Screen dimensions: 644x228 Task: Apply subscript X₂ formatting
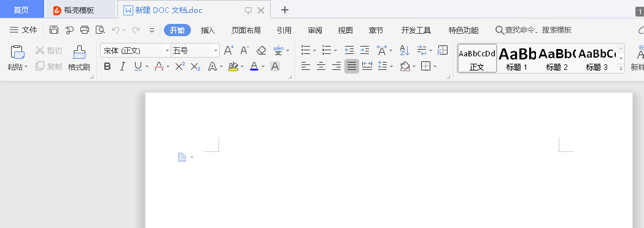click(x=195, y=66)
